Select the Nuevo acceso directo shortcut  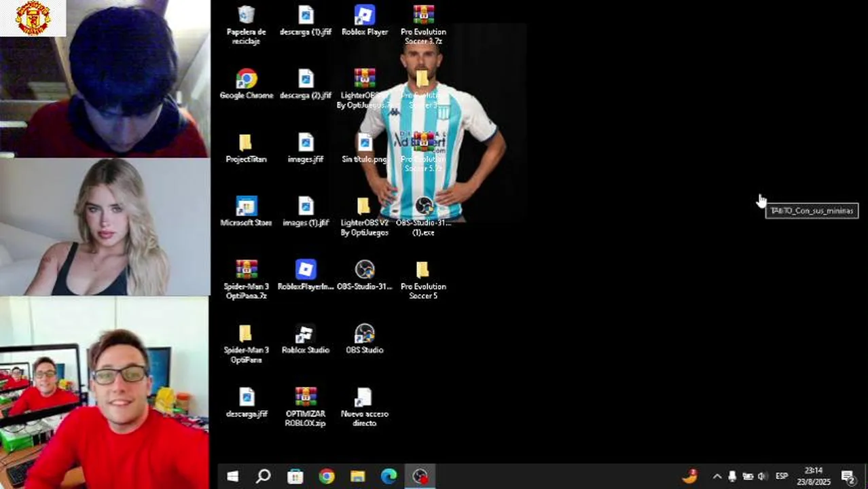(365, 407)
